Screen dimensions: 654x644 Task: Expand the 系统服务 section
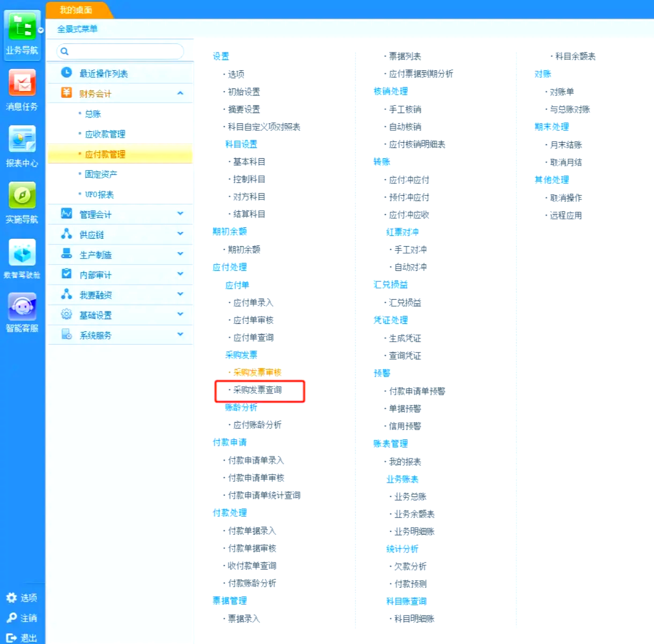coord(180,335)
